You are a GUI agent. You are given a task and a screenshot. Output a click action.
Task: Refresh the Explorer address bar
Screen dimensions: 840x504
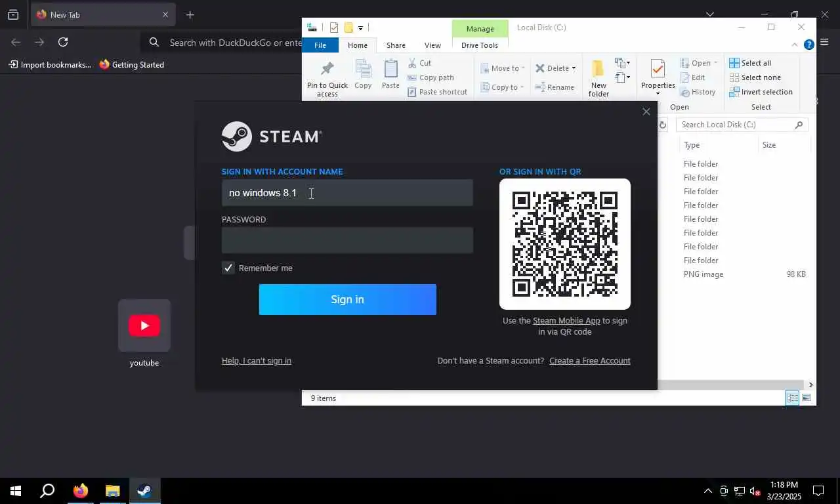663,125
